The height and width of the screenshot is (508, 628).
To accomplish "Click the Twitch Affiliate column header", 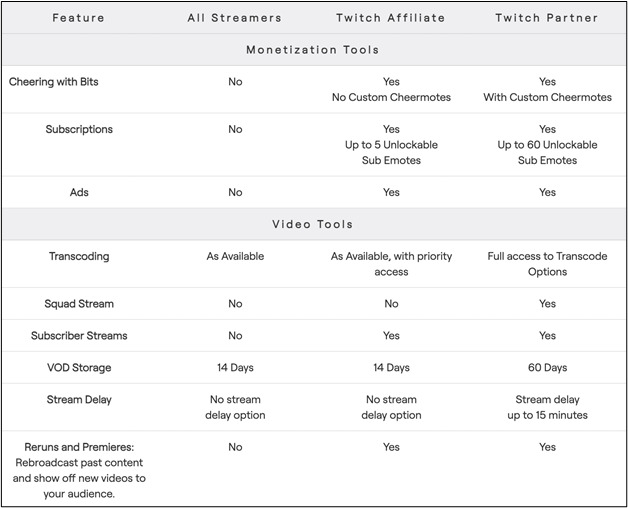I will pos(391,18).
